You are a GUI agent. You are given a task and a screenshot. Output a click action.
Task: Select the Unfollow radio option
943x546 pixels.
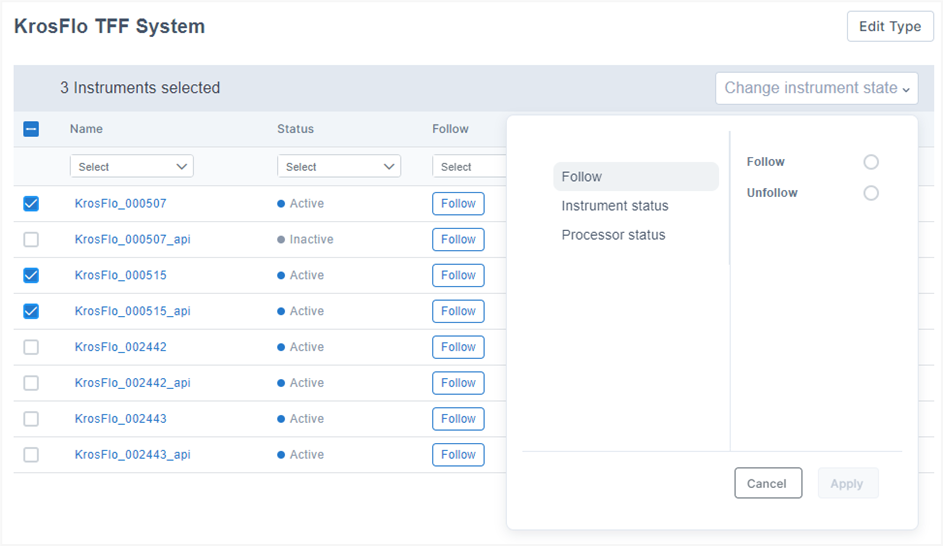[x=871, y=193]
